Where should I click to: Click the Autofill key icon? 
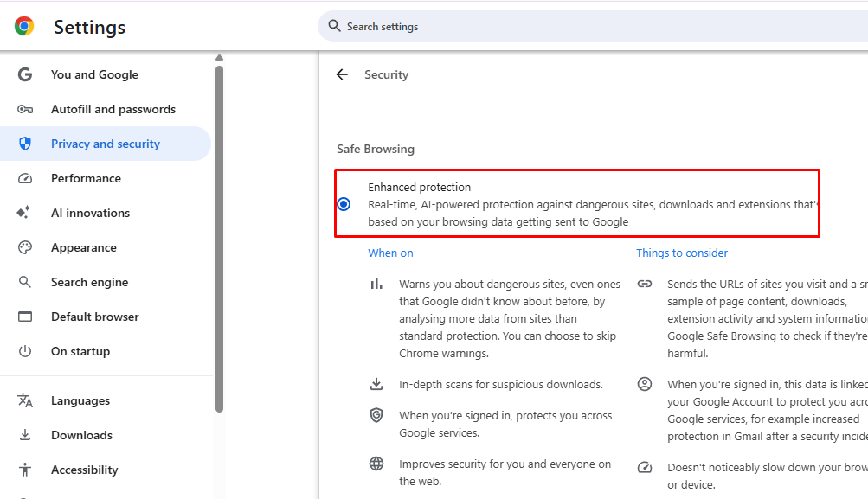(x=25, y=109)
